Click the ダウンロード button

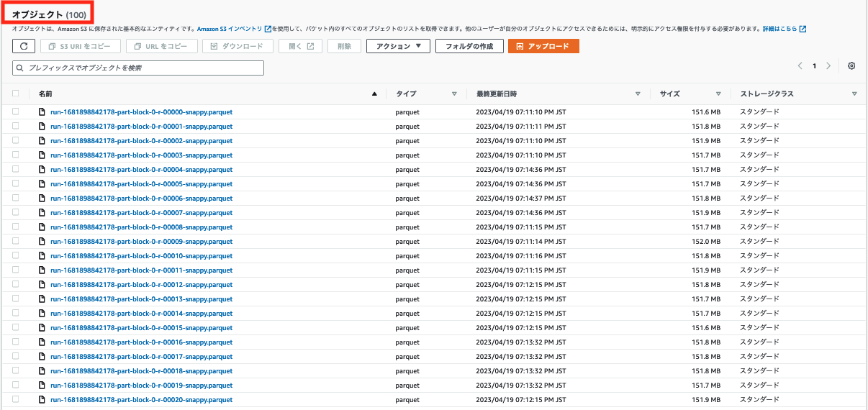tap(238, 46)
